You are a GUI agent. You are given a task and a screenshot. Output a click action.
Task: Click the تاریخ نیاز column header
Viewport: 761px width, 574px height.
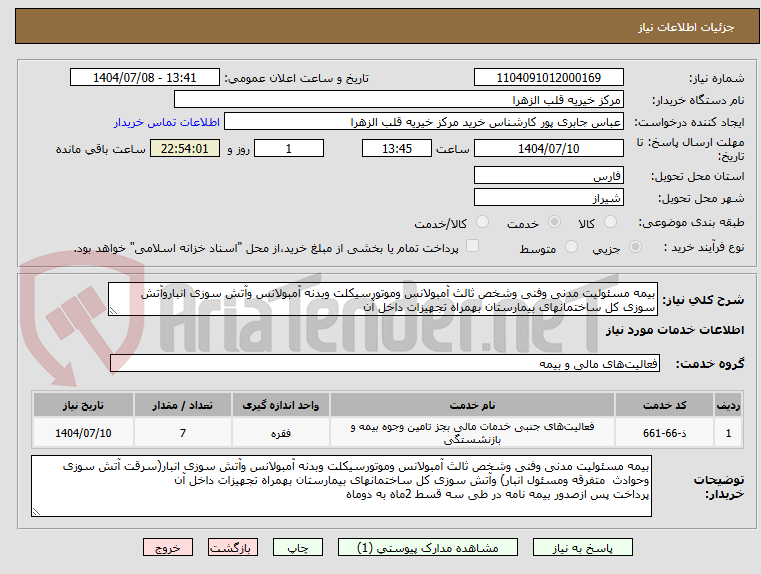tap(83, 405)
